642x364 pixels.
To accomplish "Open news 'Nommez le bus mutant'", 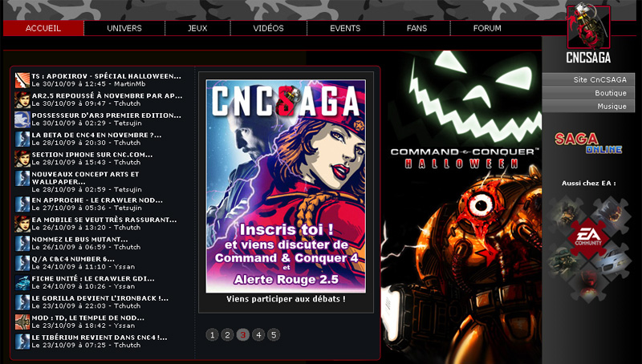I will click(79, 239).
